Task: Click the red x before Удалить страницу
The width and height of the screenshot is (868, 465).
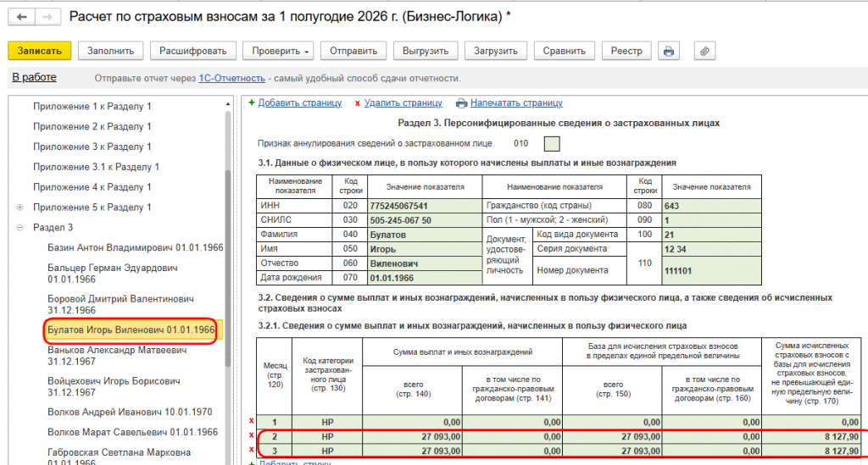Action: click(x=357, y=103)
